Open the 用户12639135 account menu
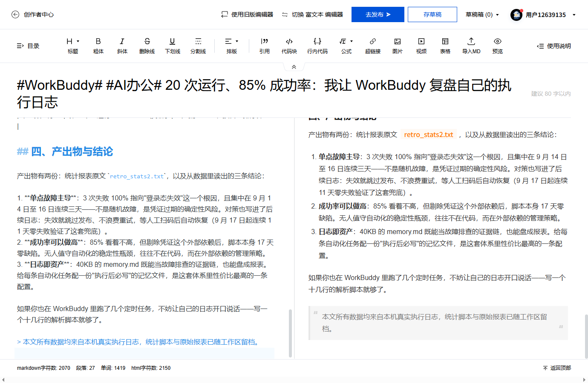Screen dimensions: 588x383 tap(551, 15)
